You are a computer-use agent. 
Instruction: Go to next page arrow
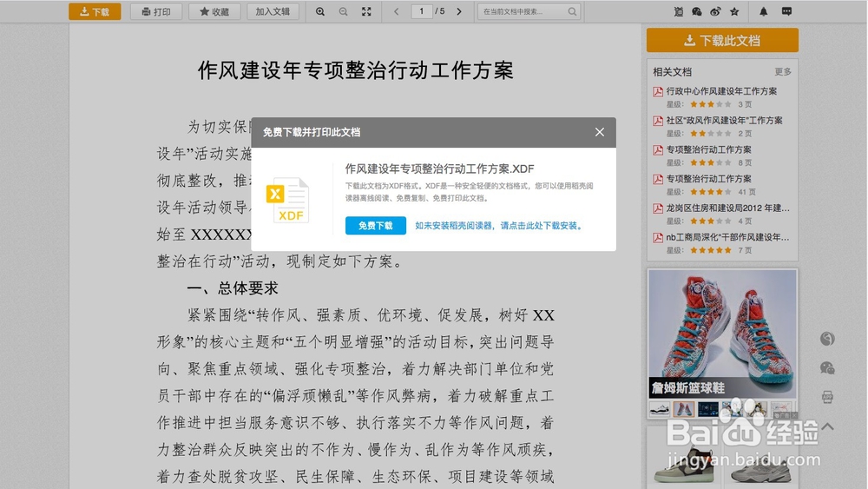(x=459, y=11)
